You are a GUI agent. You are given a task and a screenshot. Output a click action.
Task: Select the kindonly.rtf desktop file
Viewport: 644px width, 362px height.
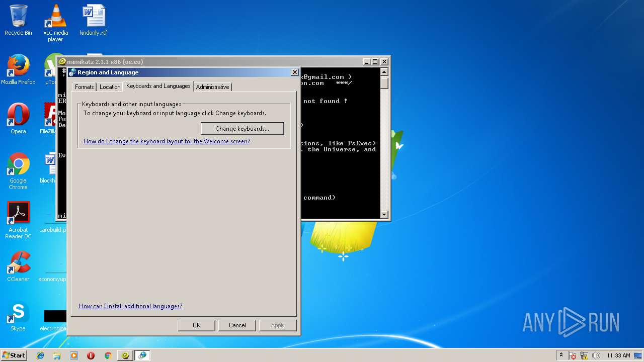(x=94, y=20)
